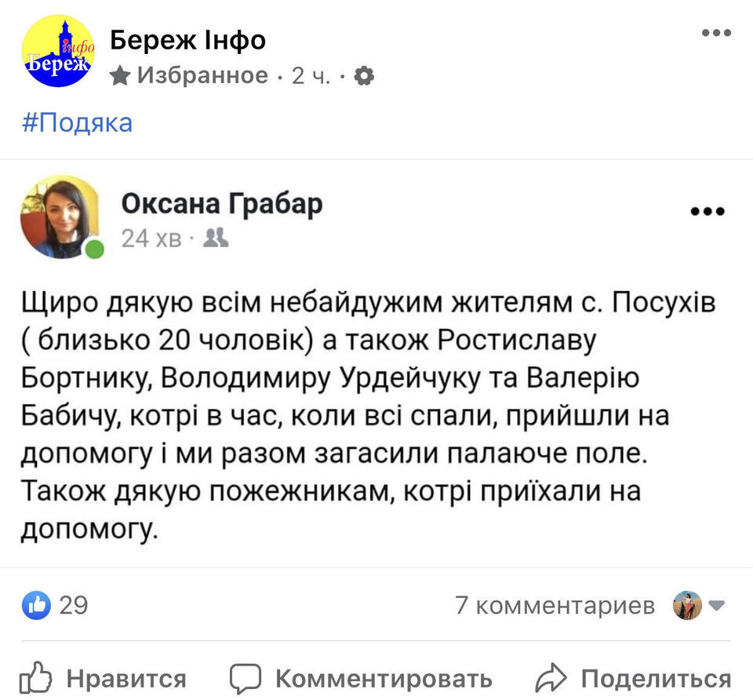The width and height of the screenshot is (753, 700).
Task: Click the Береж Інфо page name
Action: 188,39
